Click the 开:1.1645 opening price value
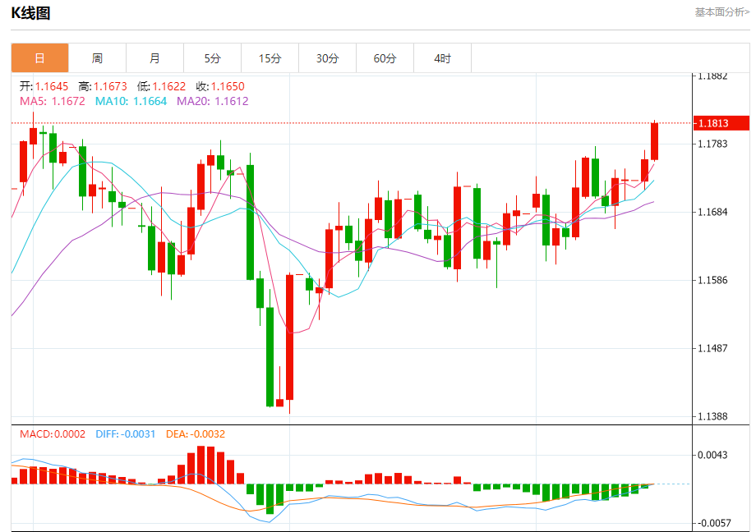Image resolution: width=756 pixels, height=532 pixels. 44,86
